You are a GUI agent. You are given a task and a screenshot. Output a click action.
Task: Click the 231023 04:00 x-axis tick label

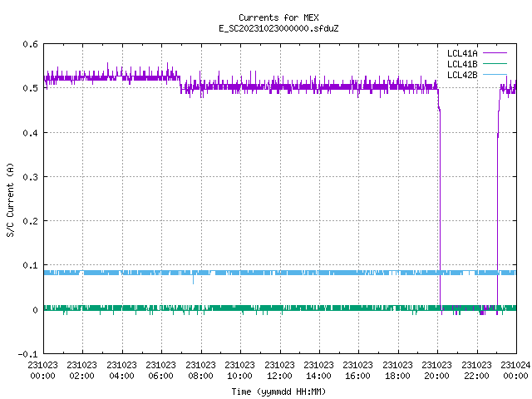pyautogui.click(x=121, y=371)
